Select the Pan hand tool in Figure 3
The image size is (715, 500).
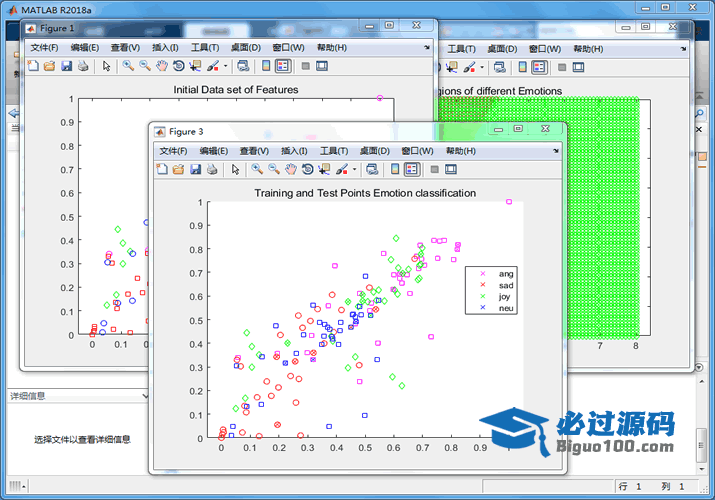[x=290, y=170]
